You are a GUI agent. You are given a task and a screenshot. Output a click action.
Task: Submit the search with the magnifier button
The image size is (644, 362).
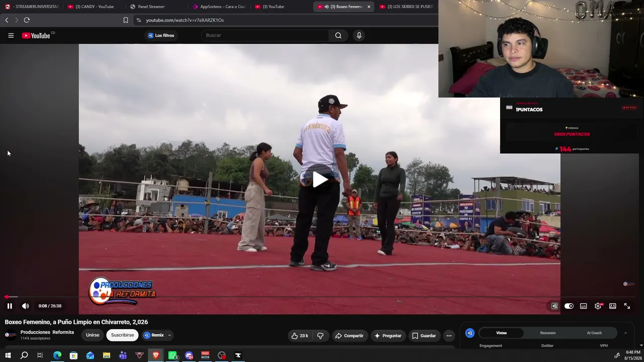click(x=338, y=35)
